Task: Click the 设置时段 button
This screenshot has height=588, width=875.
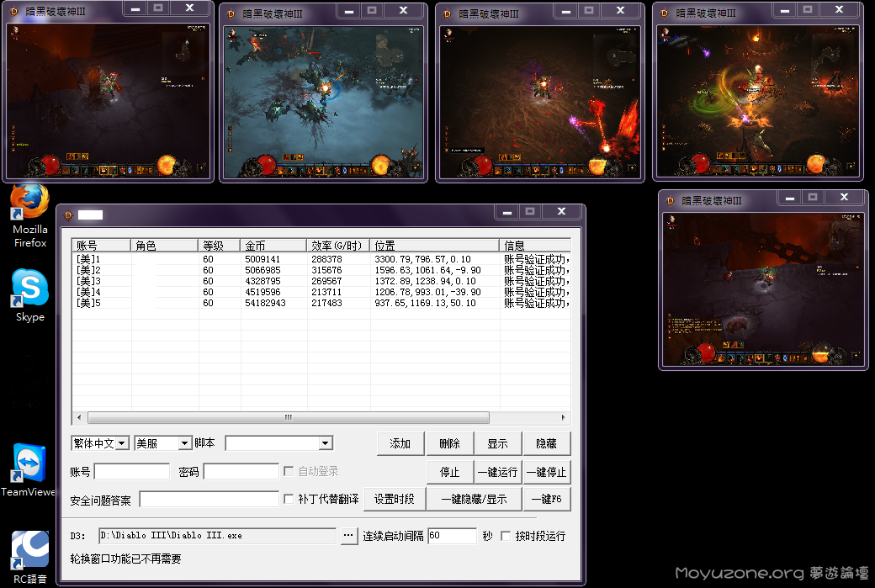Action: point(395,499)
